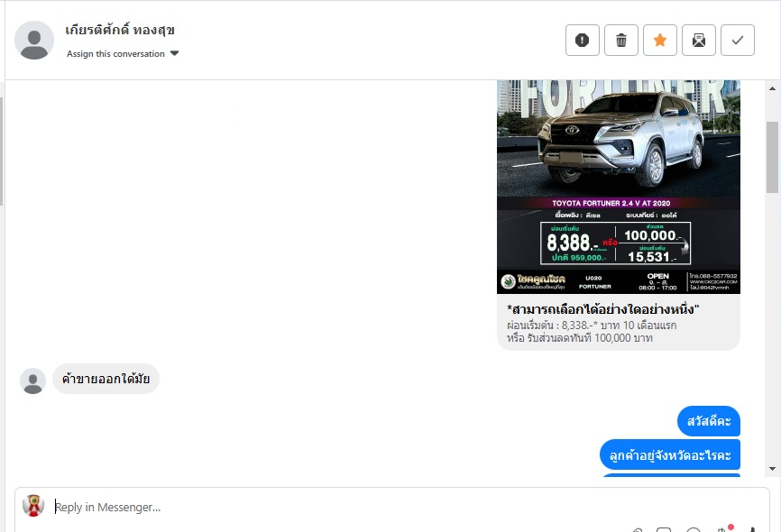Click the ad text line หรือ รับส่วนลดทันที 100,000 บาท

pos(580,338)
